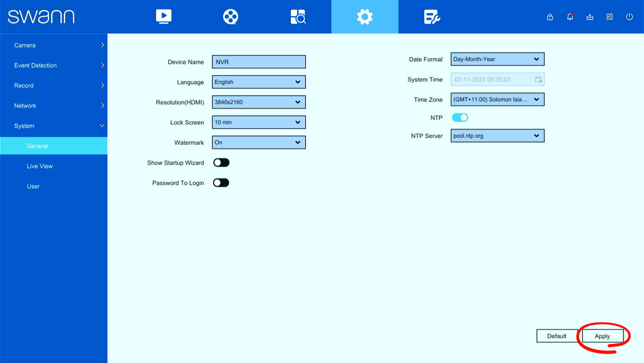Viewport: 644px width, 363px height.
Task: Open the notifications bell icon
Action: [569, 17]
